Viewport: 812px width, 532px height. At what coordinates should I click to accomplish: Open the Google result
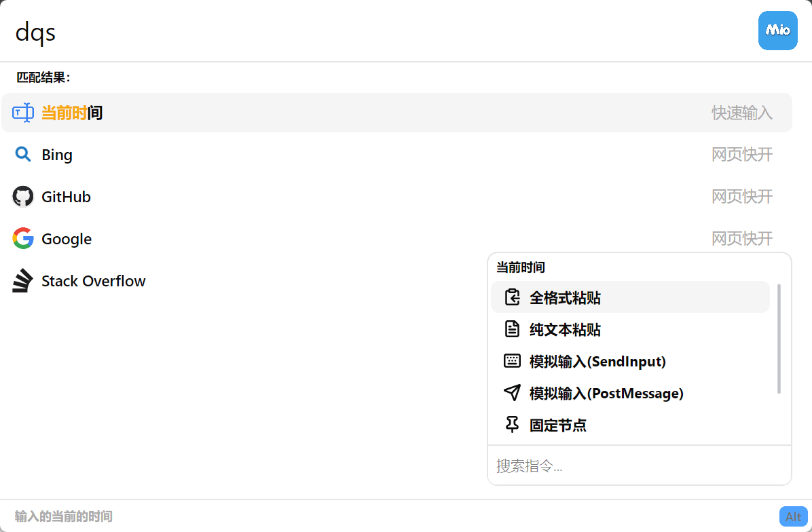click(x=396, y=239)
